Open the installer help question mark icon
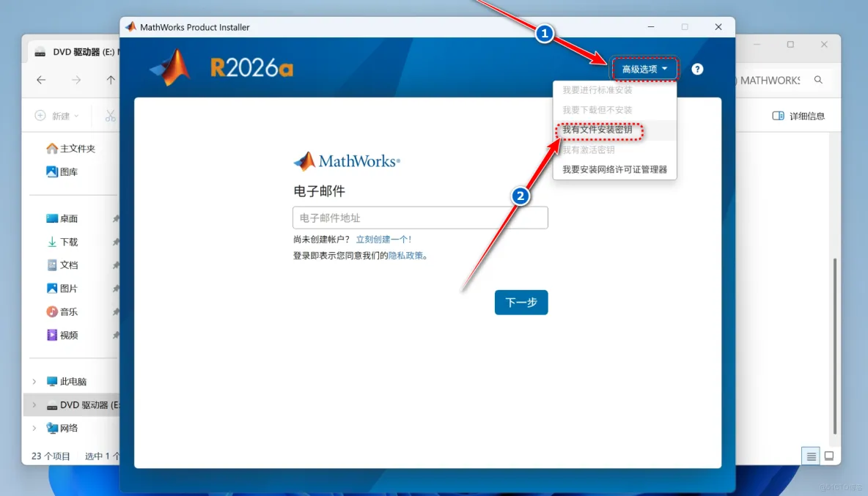 coord(697,69)
